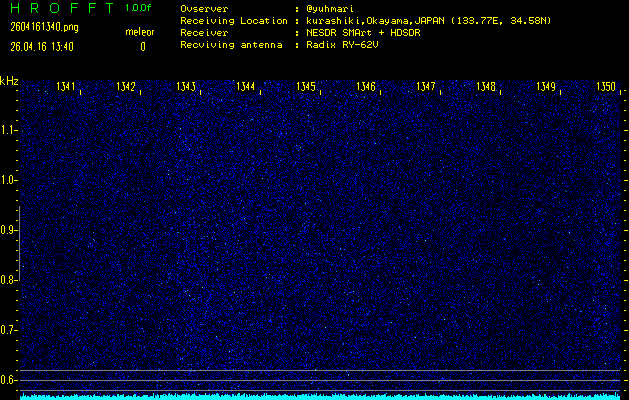Select the 2604161340.png filename

pyautogui.click(x=43, y=27)
